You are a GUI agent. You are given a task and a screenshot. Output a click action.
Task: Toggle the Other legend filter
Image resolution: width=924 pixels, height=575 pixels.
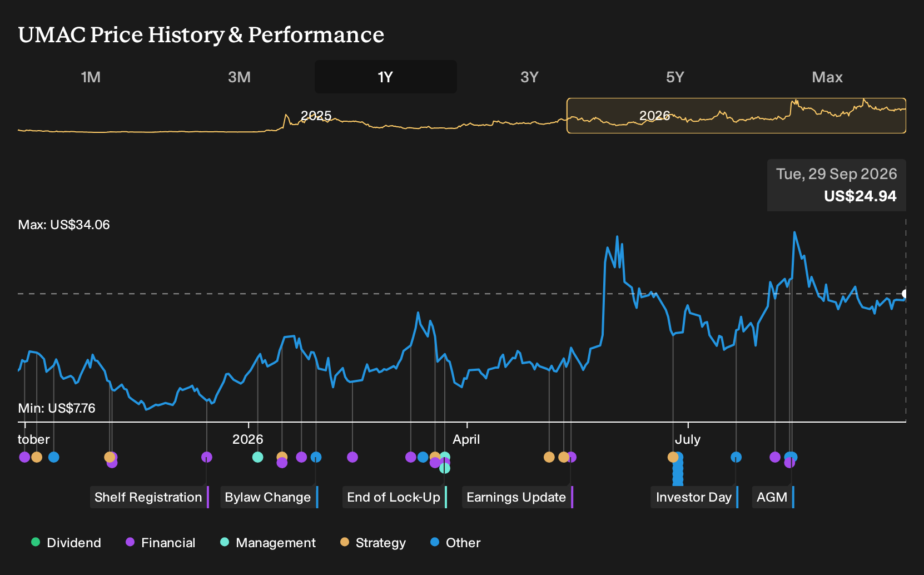(455, 543)
